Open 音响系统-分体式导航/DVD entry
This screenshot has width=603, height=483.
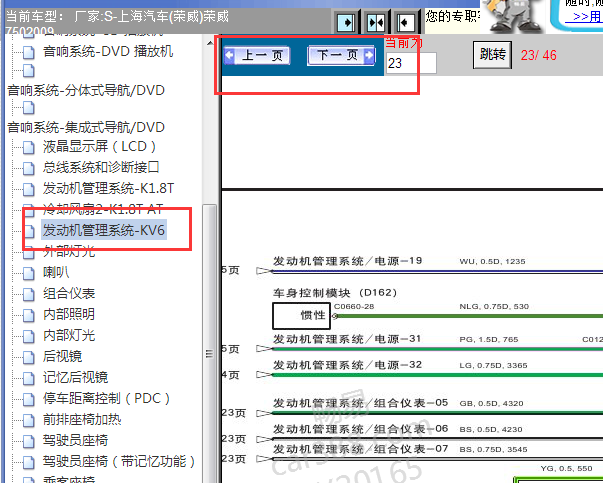pos(86,90)
